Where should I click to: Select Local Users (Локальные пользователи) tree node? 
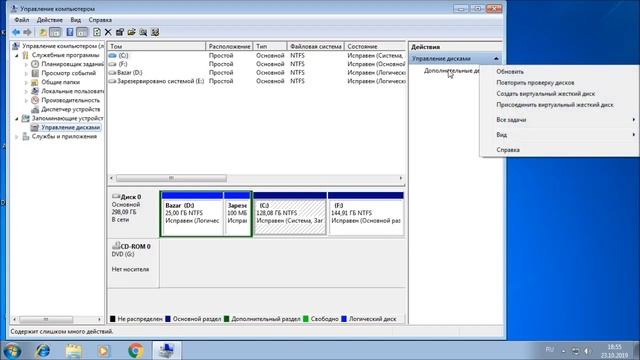72,91
